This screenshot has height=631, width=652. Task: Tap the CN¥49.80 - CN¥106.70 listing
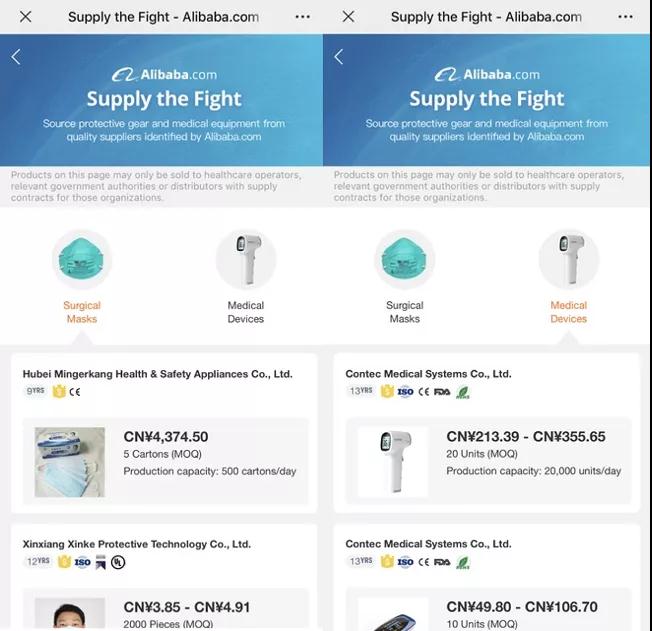(x=522, y=607)
